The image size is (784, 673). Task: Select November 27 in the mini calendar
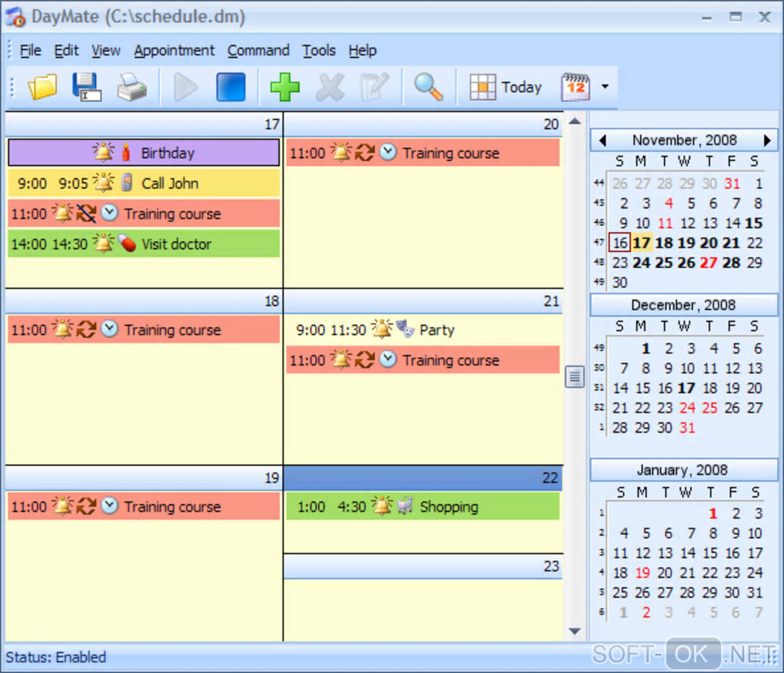click(709, 263)
